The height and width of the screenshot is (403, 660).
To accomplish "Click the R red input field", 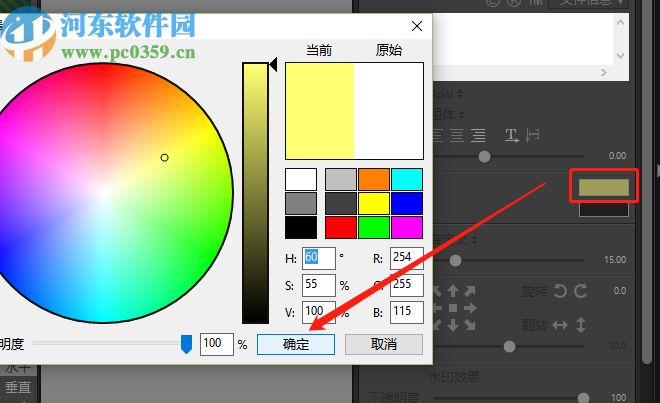I will pyautogui.click(x=407, y=258).
